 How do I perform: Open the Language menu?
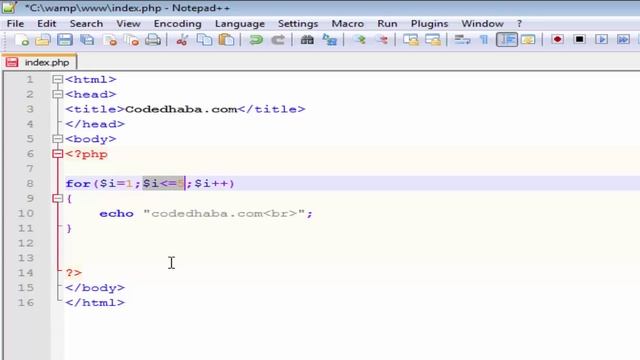(x=240, y=24)
